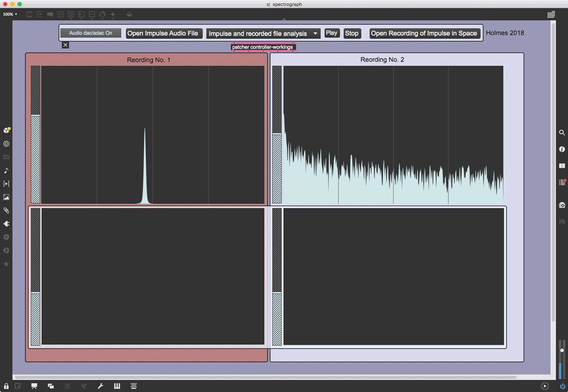Click the Reording No. 2 title
The height and width of the screenshot is (392, 568).
click(382, 60)
